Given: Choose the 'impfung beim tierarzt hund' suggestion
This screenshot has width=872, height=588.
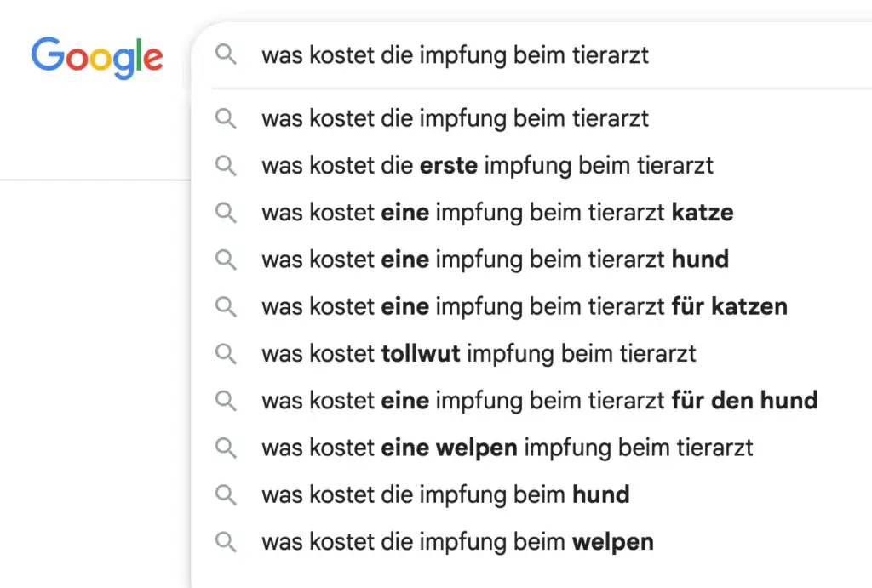Looking at the screenshot, I should 494,259.
